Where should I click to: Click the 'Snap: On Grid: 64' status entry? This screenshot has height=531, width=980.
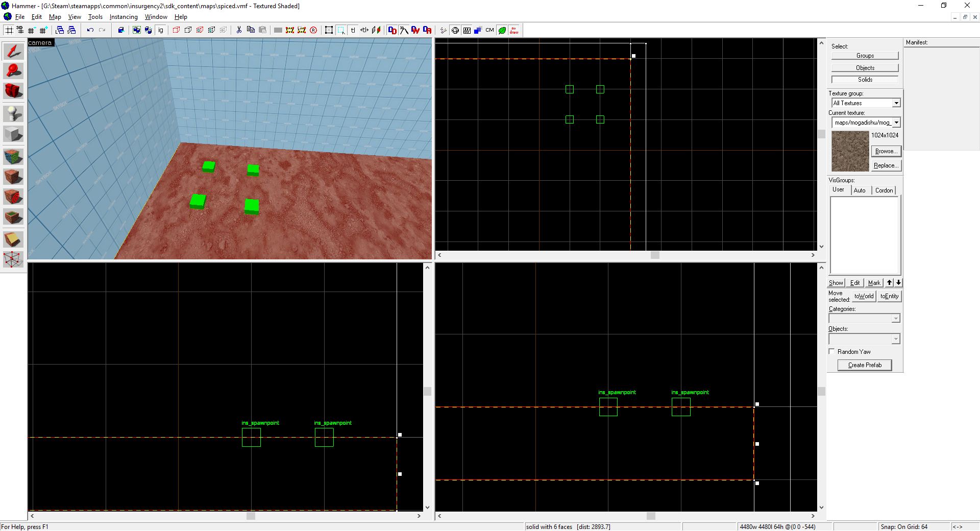click(904, 527)
